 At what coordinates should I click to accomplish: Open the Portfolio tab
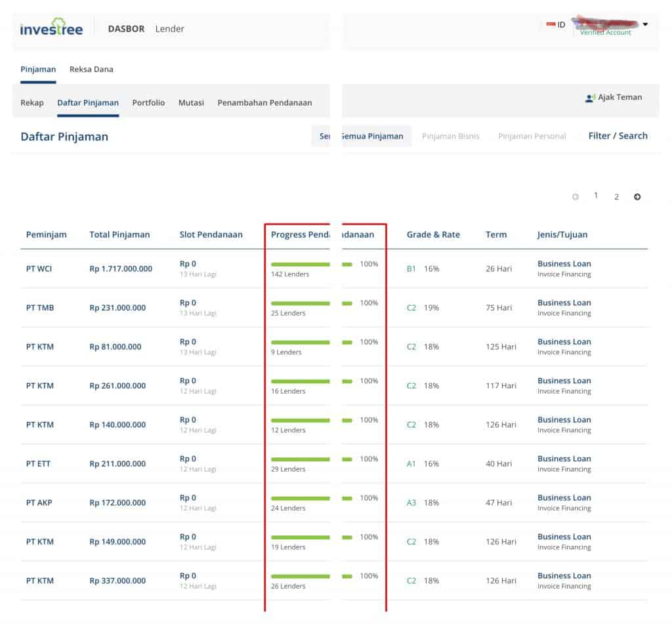(148, 102)
